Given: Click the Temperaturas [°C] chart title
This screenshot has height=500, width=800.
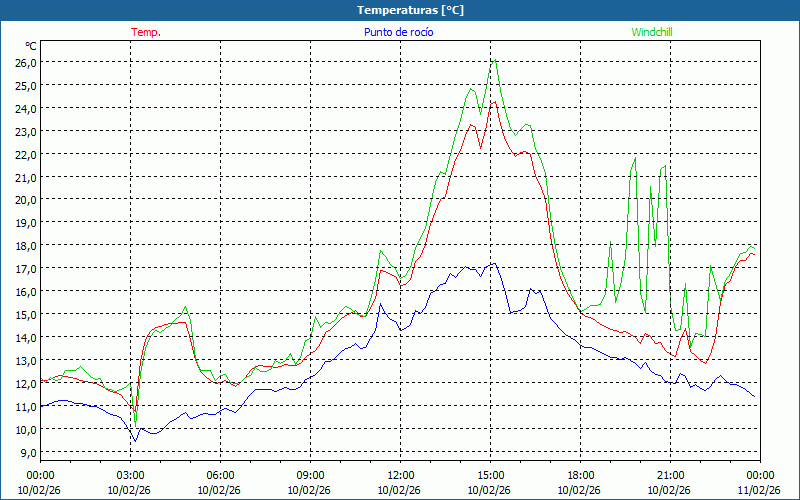Looking at the screenshot, I should pyautogui.click(x=411, y=9).
